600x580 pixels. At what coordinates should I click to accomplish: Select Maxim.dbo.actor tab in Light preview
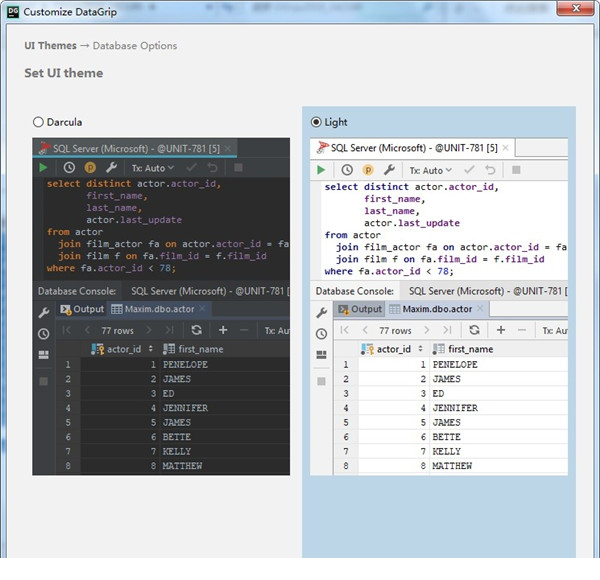tap(436, 309)
